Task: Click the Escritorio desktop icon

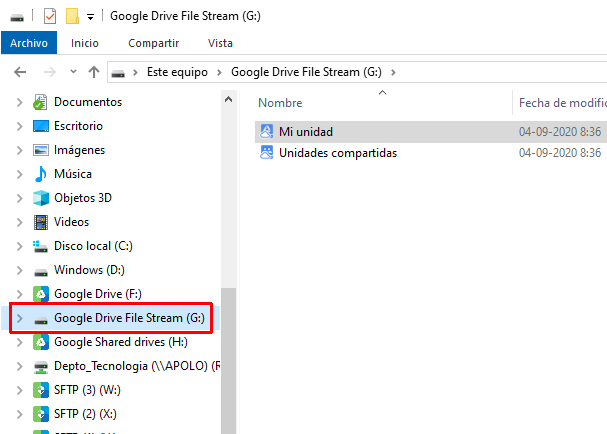Action: click(x=41, y=126)
